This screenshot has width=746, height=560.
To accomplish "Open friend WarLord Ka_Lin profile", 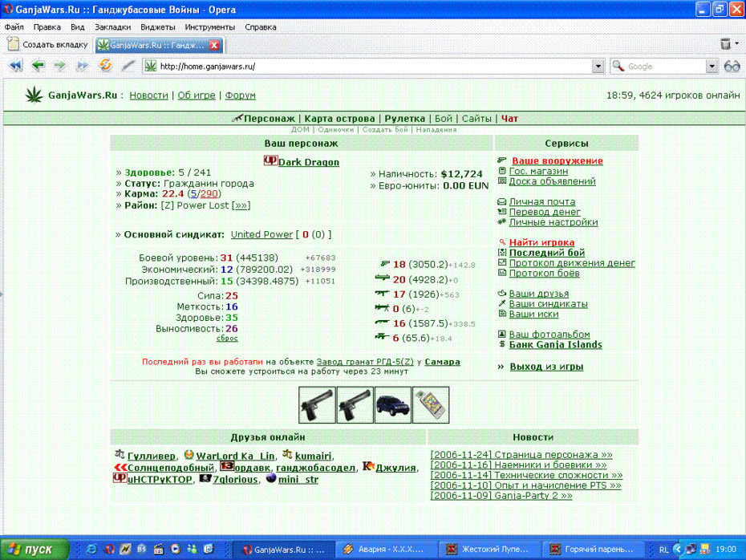I will 236,456.
